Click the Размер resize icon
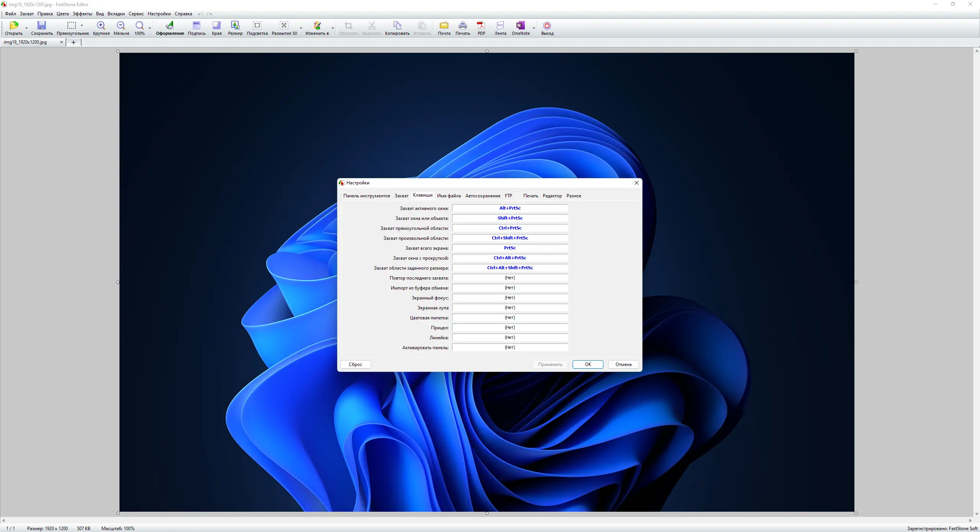Image resolution: width=980 pixels, height=532 pixels. coord(235,26)
